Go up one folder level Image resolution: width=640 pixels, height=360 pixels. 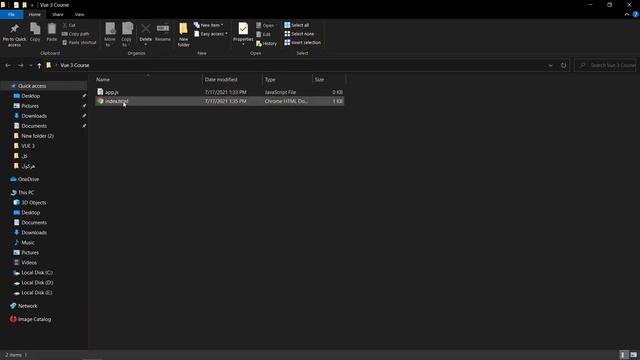(x=39, y=65)
